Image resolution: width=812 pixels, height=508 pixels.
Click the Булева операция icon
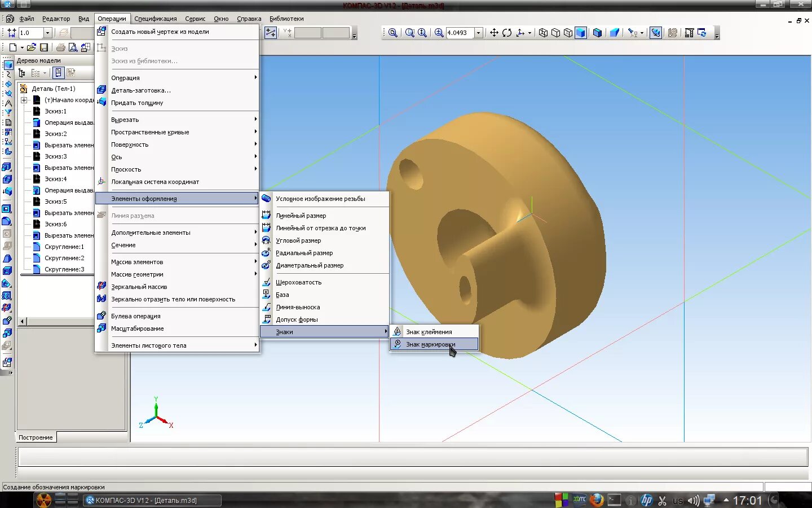pyautogui.click(x=101, y=316)
